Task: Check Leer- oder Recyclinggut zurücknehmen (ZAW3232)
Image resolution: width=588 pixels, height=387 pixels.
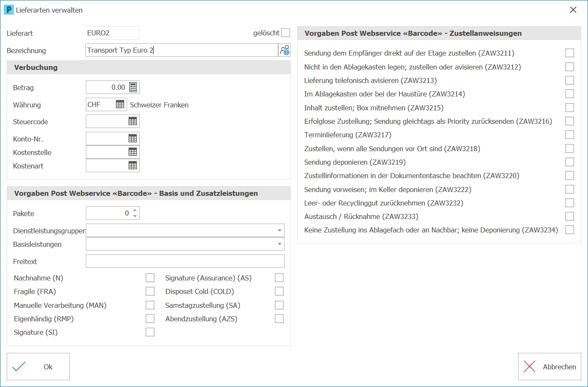Action: pyautogui.click(x=569, y=203)
